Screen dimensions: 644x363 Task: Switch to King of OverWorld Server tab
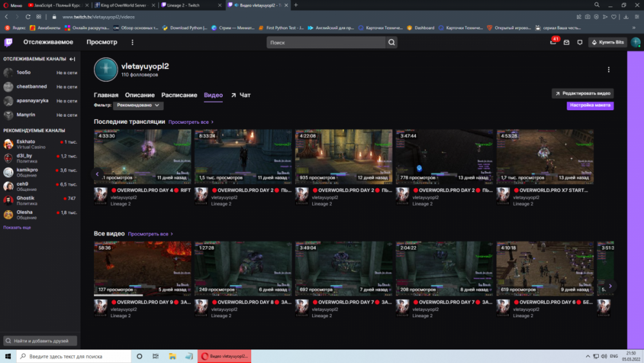(x=125, y=5)
